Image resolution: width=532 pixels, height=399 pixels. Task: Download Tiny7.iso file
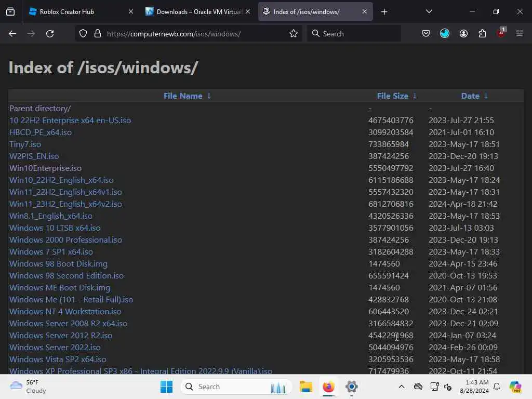(x=25, y=144)
